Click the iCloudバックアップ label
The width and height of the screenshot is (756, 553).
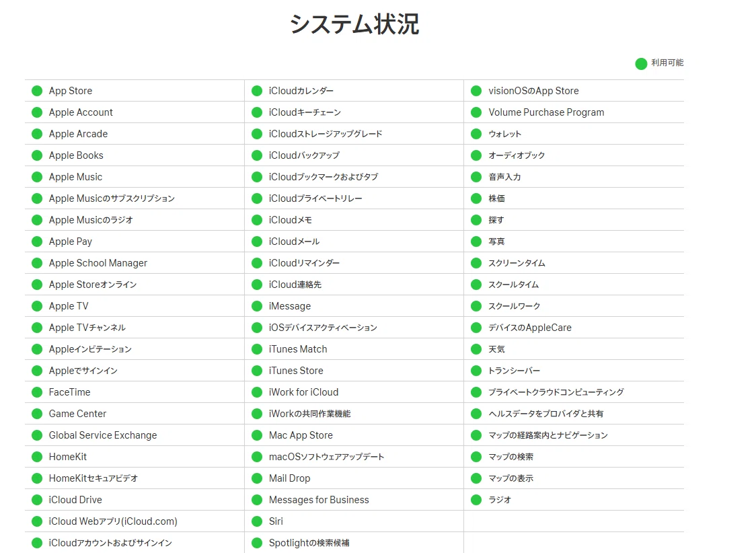304,155
